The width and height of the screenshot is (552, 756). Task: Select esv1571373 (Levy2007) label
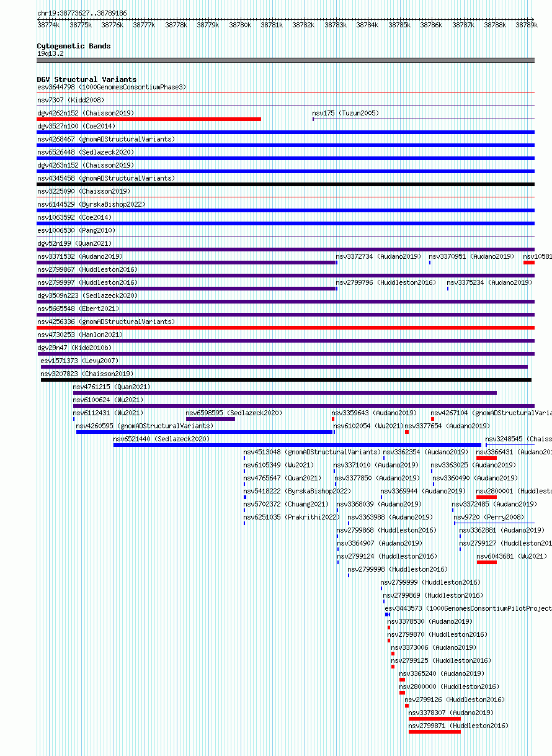click(79, 361)
